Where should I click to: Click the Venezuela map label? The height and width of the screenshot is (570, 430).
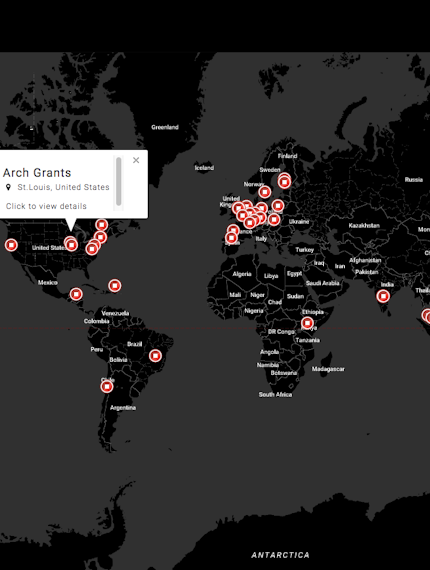coord(115,313)
